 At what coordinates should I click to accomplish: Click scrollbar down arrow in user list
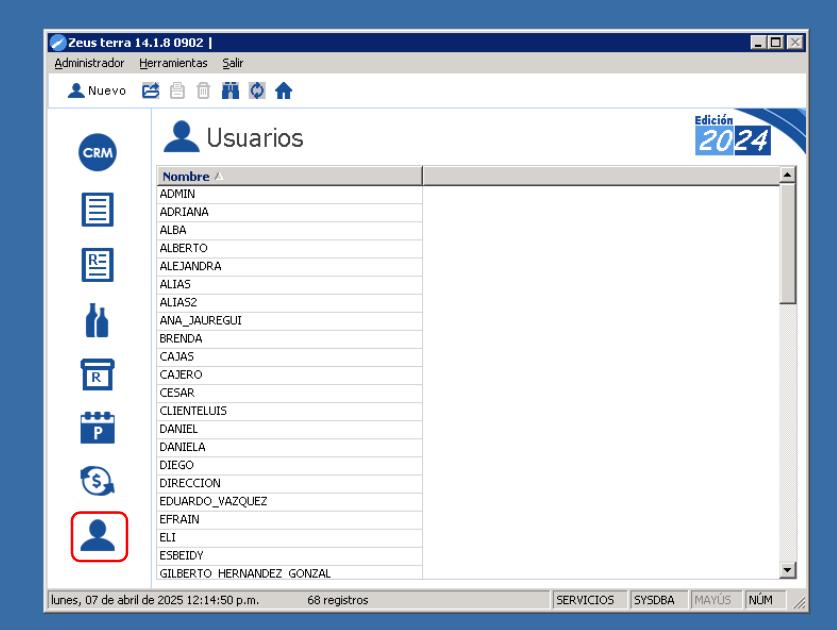pyautogui.click(x=788, y=570)
